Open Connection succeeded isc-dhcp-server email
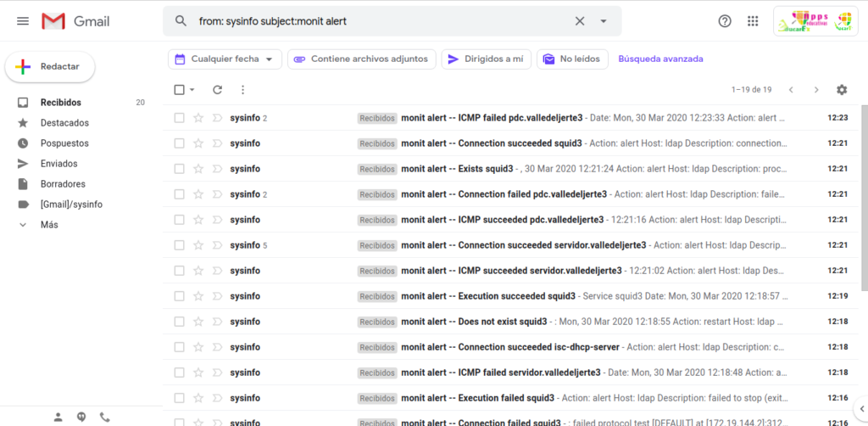The image size is (868, 426). tap(509, 347)
